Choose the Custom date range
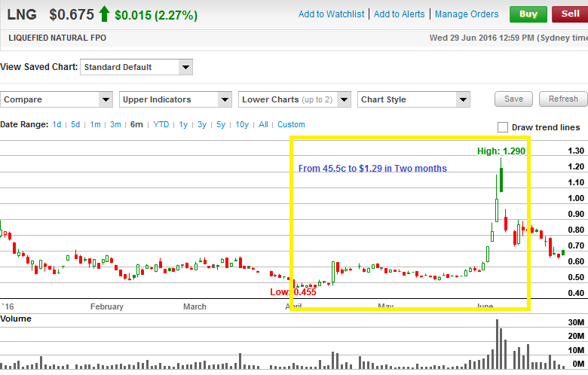This screenshot has width=588, height=375. 291,124
